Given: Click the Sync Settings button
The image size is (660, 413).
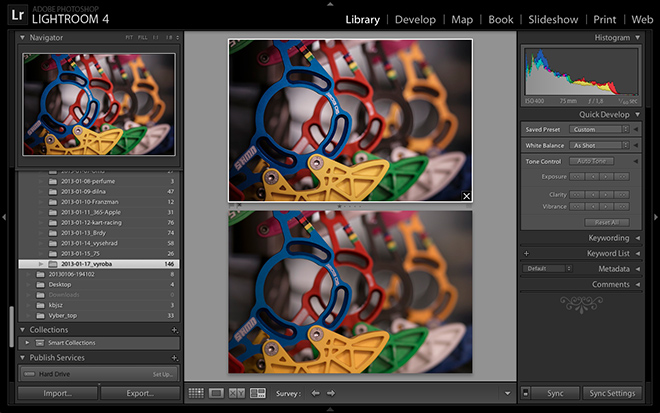Looking at the screenshot, I should (x=612, y=393).
